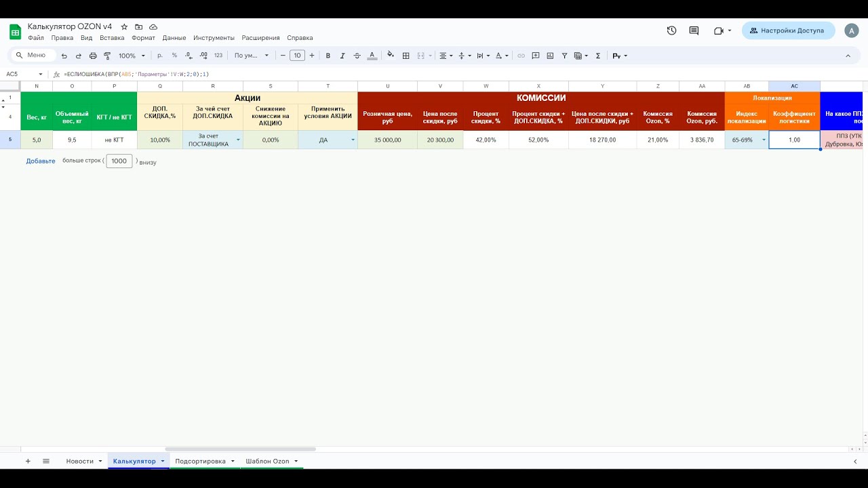This screenshot has width=868, height=488.
Task: Click the Добавьте link below the table
Action: [41, 161]
